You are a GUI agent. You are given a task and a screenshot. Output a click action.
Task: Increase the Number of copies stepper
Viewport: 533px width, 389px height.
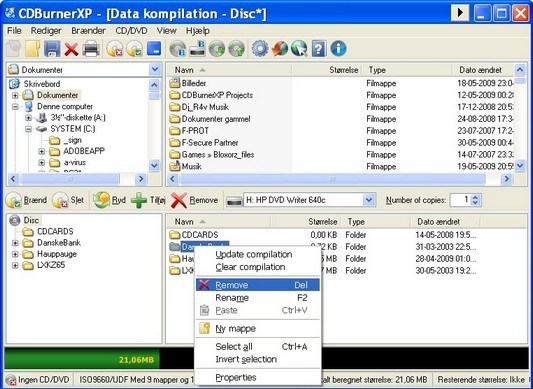click(x=476, y=197)
